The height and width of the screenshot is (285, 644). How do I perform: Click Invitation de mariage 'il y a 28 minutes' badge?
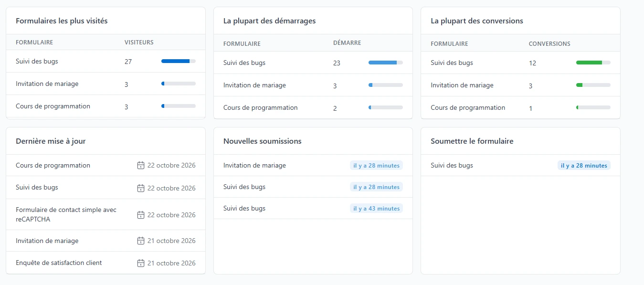tap(376, 166)
